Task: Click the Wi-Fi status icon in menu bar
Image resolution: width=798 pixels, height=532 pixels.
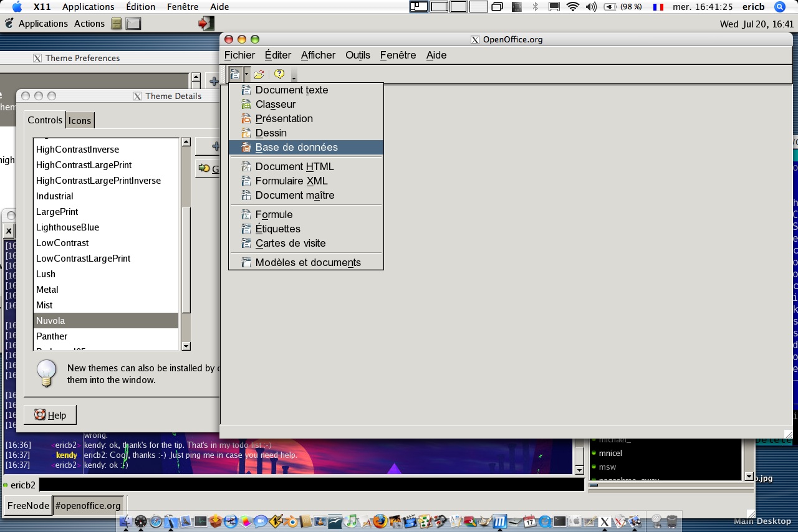Action: [x=572, y=7]
